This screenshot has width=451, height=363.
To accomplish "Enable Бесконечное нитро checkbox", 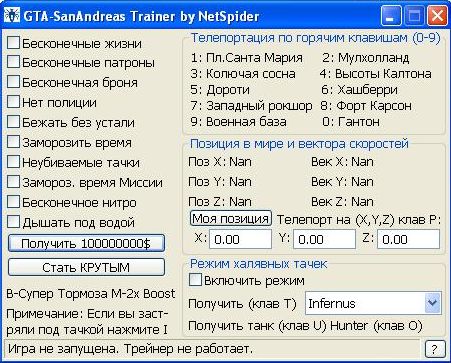I will click(x=13, y=202).
